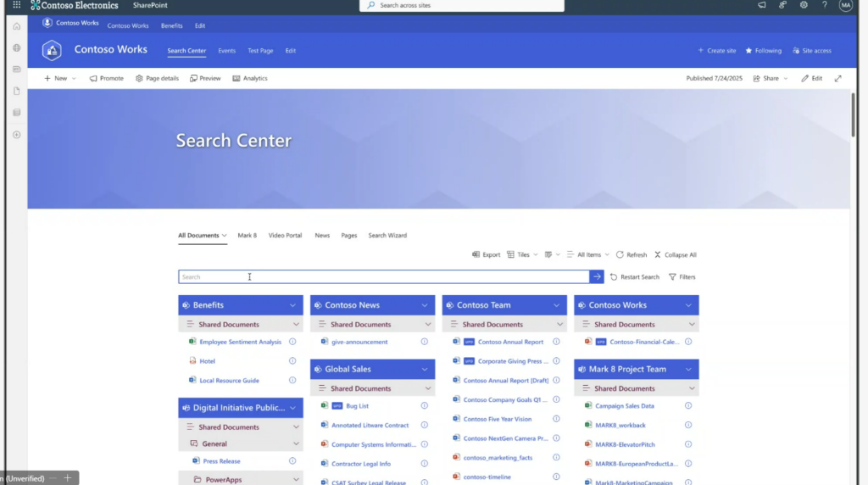Screen dimensions: 868x485
Task: Show info for Campaign Sales Data
Action: click(x=688, y=406)
